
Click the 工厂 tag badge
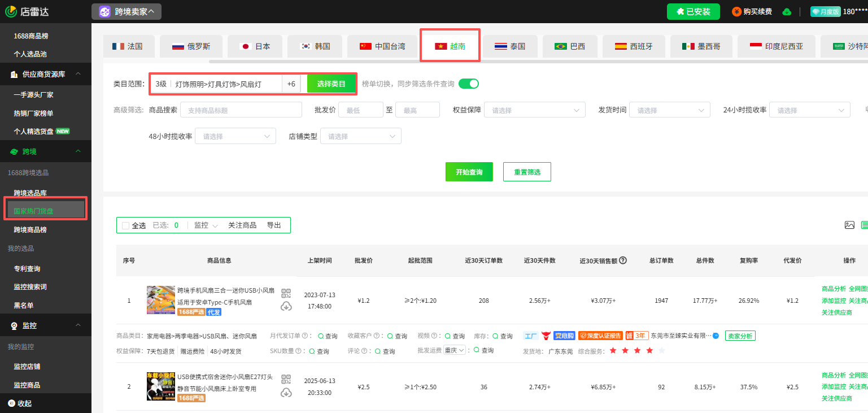(x=531, y=336)
